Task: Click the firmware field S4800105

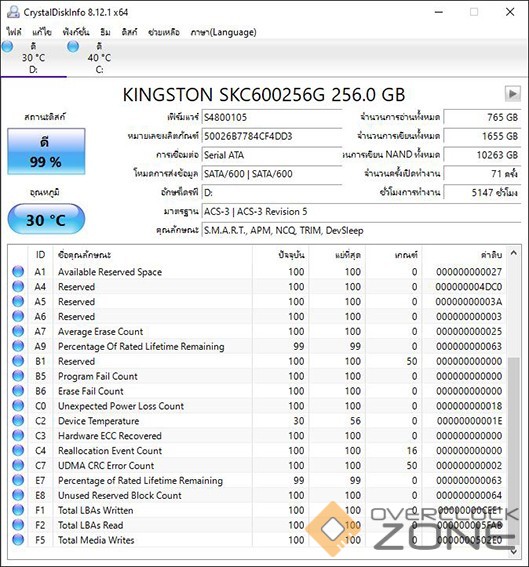Action: 272,117
